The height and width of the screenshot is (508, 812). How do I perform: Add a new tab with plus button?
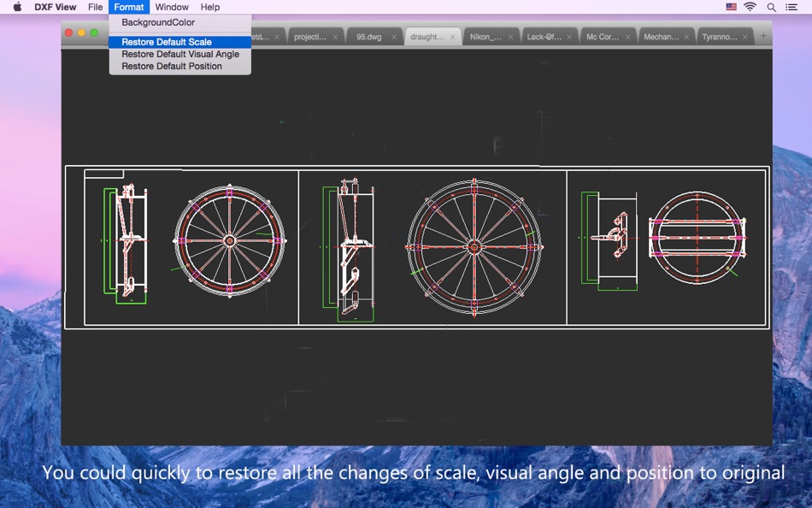point(763,37)
